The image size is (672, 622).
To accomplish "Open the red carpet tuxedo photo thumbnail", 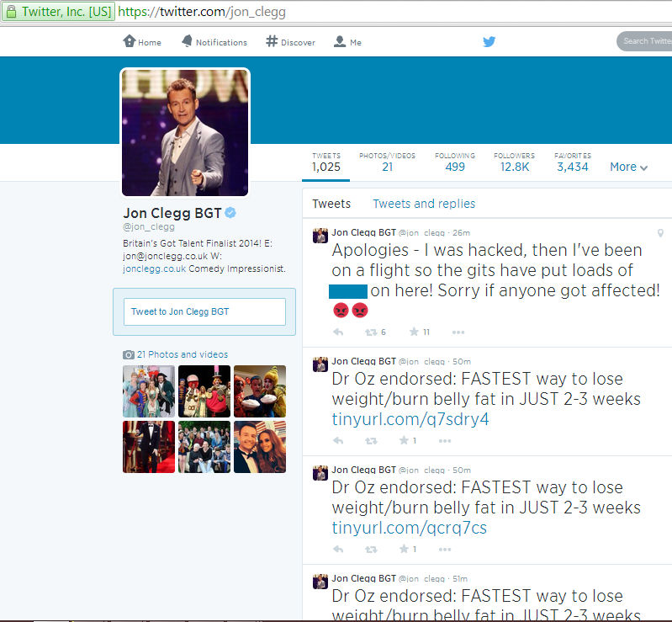I will [x=149, y=447].
